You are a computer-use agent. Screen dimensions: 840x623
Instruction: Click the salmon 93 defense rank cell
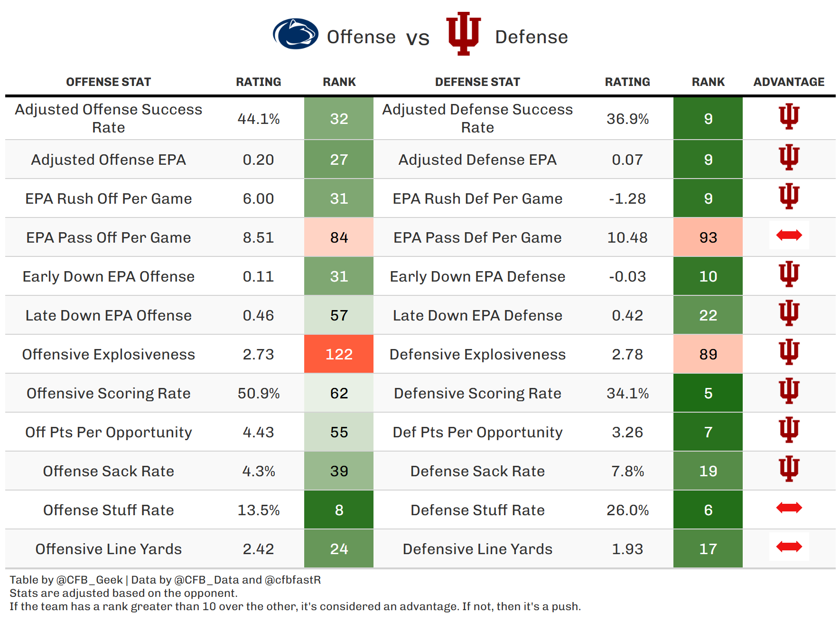click(x=708, y=237)
